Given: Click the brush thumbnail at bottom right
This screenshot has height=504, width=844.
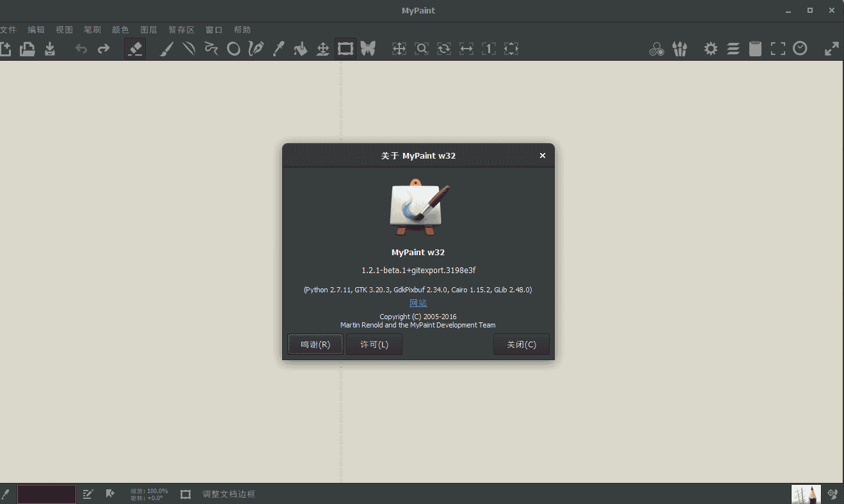Looking at the screenshot, I should coord(806,494).
